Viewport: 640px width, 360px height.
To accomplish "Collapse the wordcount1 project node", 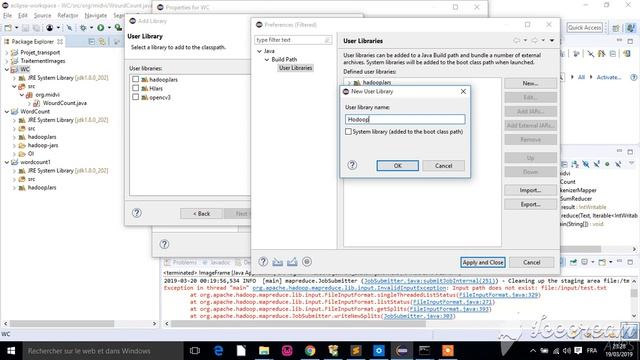I will tap(7, 162).
